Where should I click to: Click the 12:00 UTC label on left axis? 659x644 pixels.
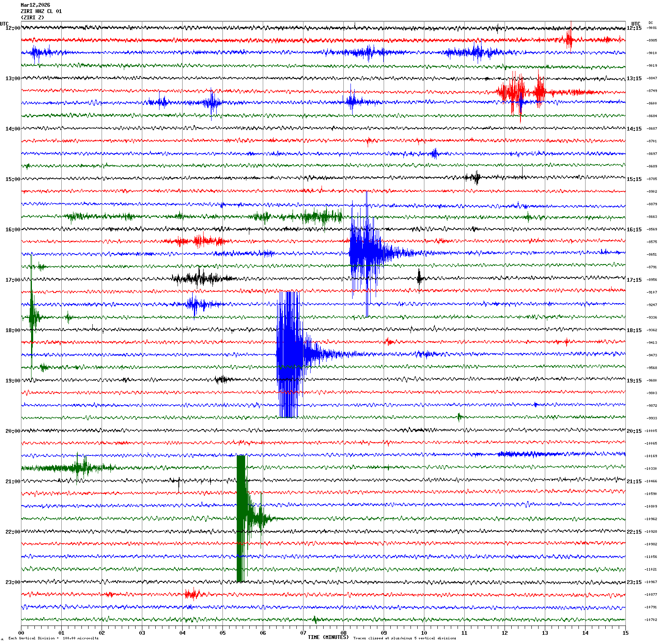coord(13,28)
